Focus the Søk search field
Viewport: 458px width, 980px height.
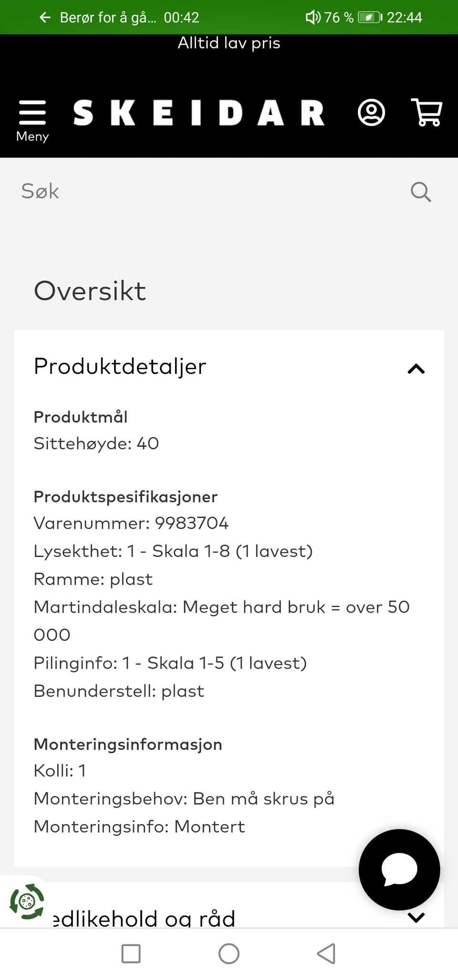[210, 192]
